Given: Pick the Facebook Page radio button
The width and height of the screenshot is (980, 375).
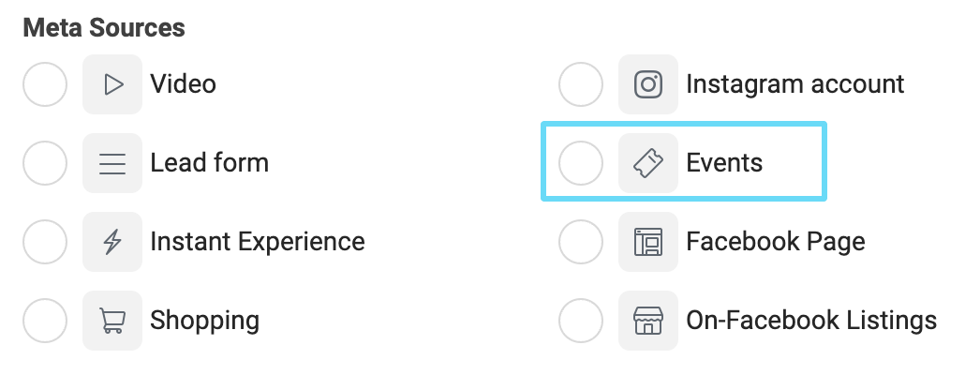Looking at the screenshot, I should pyautogui.click(x=581, y=242).
